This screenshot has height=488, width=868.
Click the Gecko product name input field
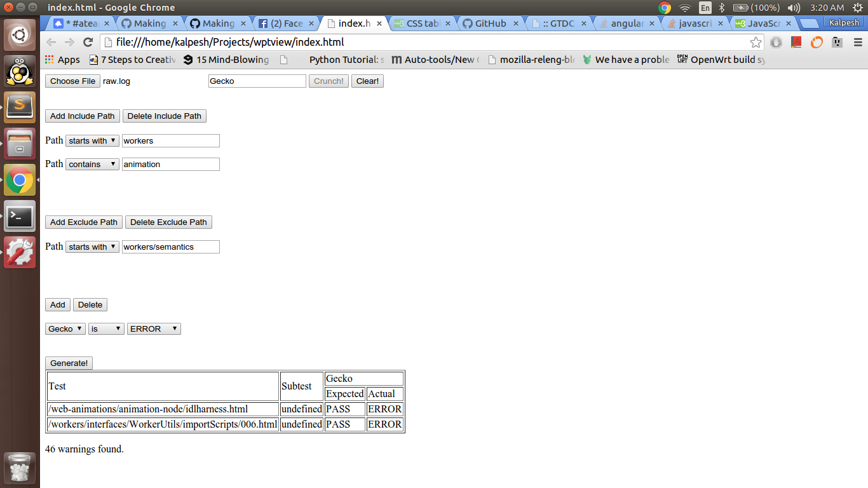pyautogui.click(x=257, y=81)
